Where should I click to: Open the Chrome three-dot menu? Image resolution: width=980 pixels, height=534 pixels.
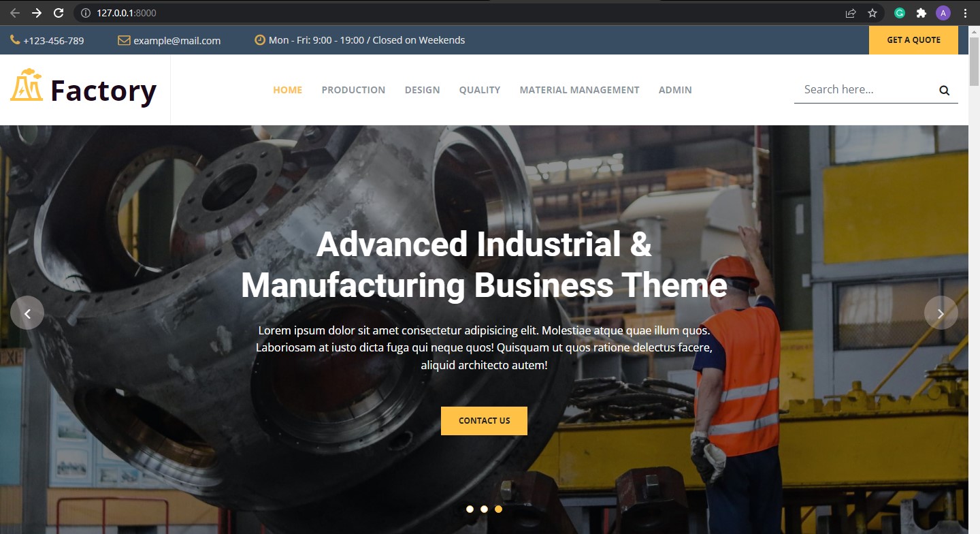965,13
